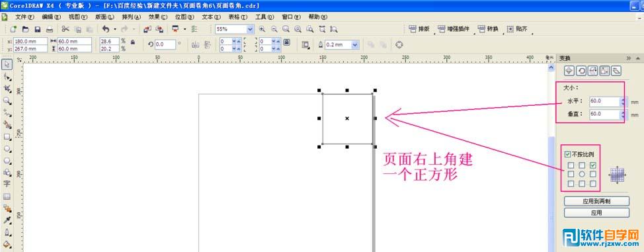Check the middle-left anchor point checkbox
The width and height of the screenshot is (644, 252).
(571, 175)
